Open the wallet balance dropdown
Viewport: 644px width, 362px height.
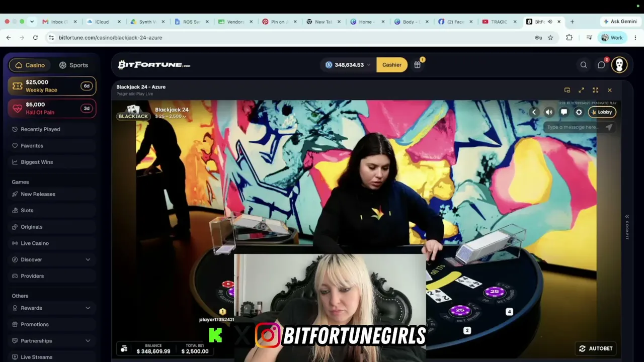coord(348,65)
